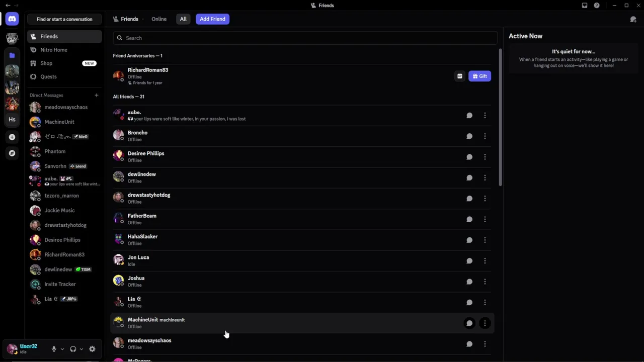Select HahaSlacker in friends list
This screenshot has width=644, height=362.
click(x=302, y=240)
